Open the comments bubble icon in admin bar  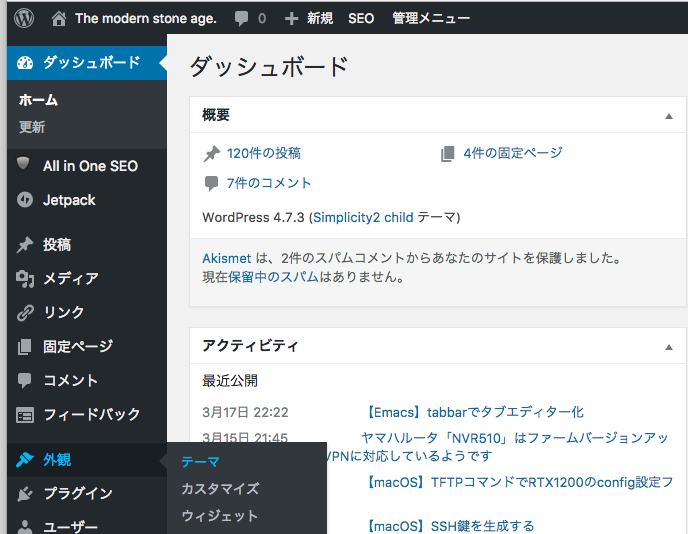tap(241, 19)
